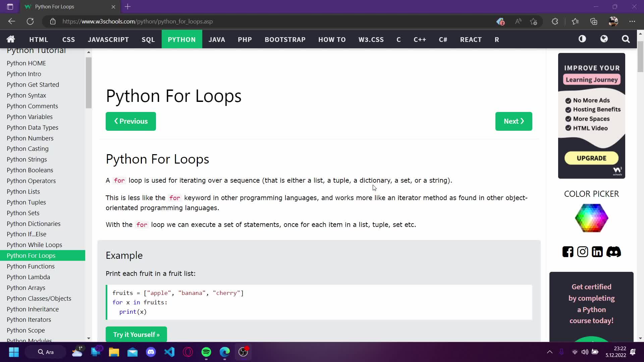Open browser profile avatar
The image size is (644, 362).
[613, 21]
